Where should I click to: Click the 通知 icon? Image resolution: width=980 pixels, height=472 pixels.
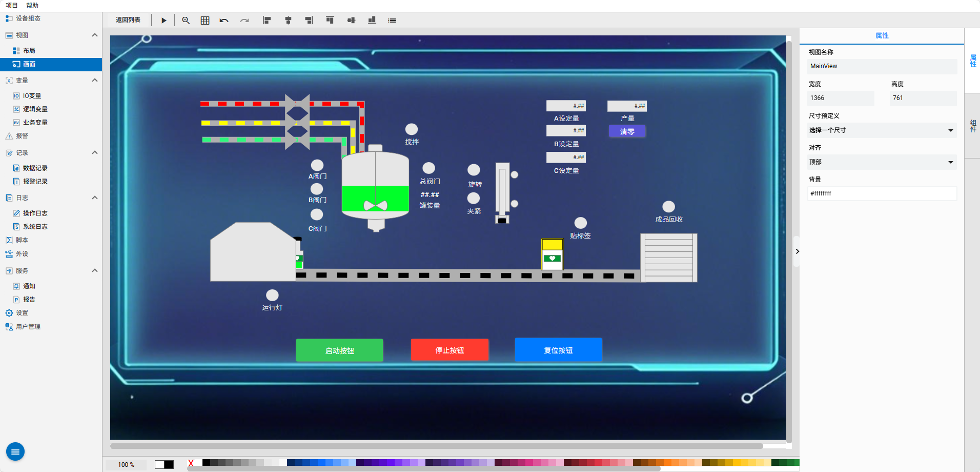pyautogui.click(x=16, y=286)
